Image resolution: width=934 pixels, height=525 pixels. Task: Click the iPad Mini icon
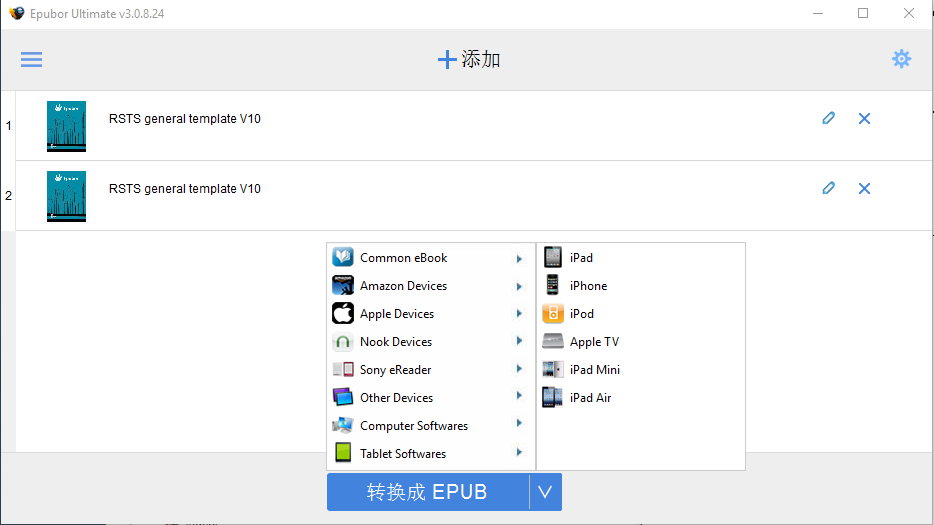(x=552, y=369)
